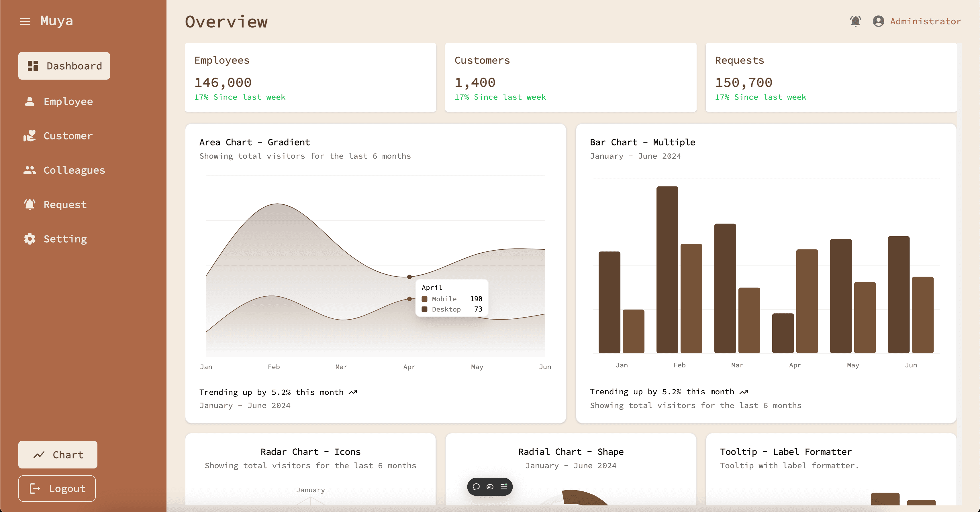
Task: Click the list menu icon in floating toolbar
Action: [x=504, y=487]
